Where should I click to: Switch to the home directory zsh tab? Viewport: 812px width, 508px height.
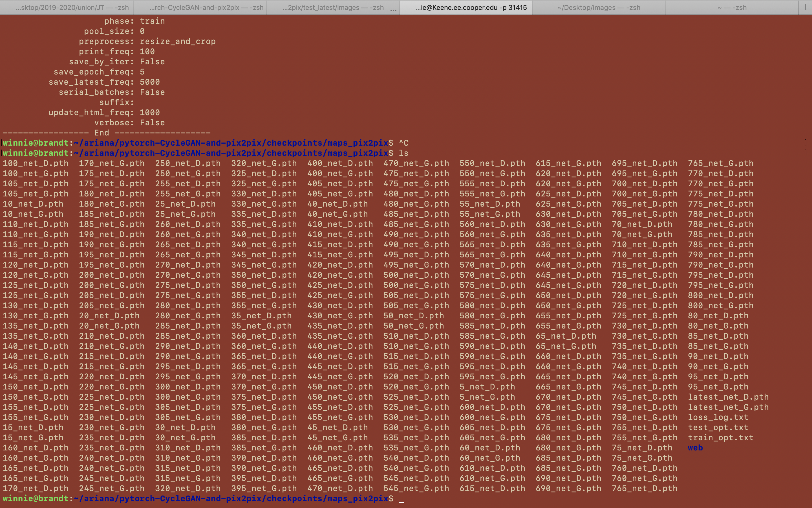coord(732,7)
